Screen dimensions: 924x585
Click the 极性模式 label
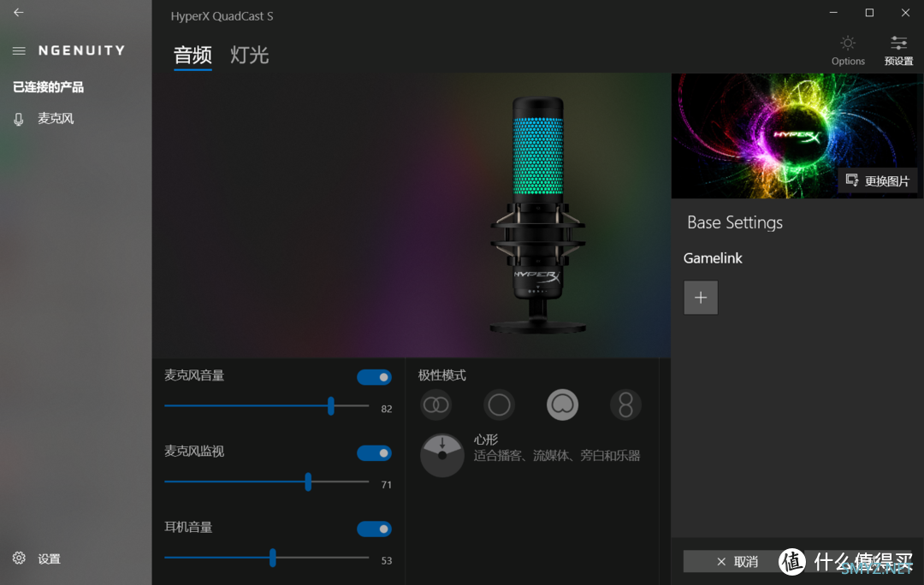[442, 375]
